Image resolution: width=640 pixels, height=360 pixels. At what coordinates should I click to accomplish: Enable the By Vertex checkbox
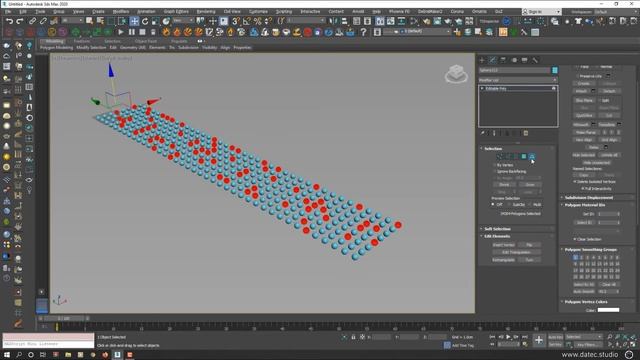point(494,165)
